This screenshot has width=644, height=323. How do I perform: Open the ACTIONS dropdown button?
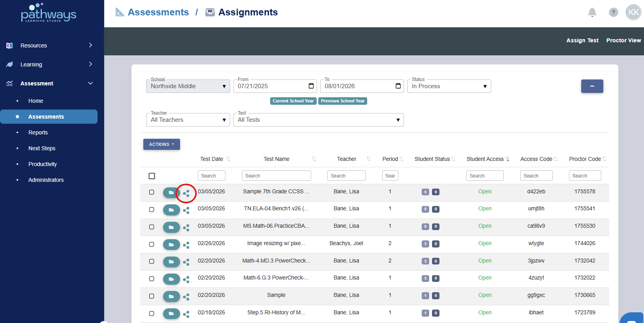(161, 144)
